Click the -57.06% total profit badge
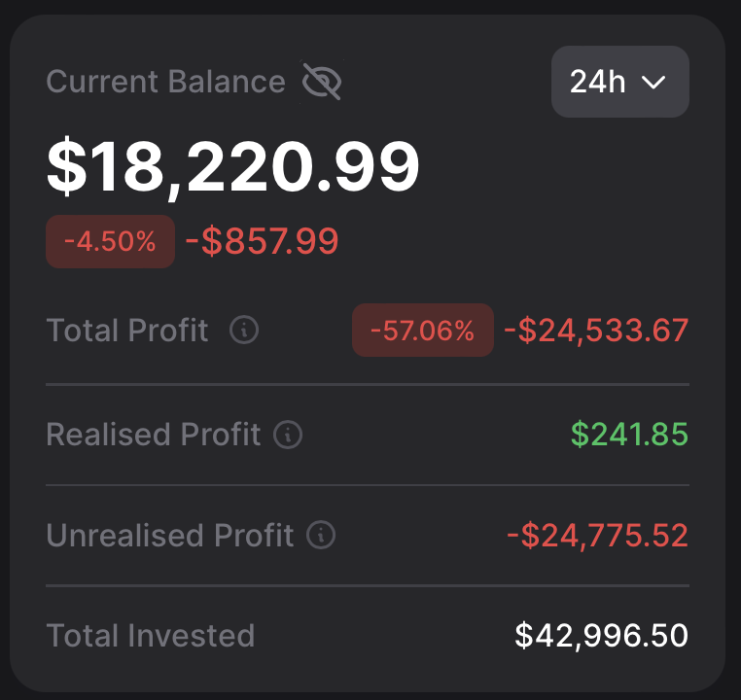741x700 pixels. (x=422, y=331)
